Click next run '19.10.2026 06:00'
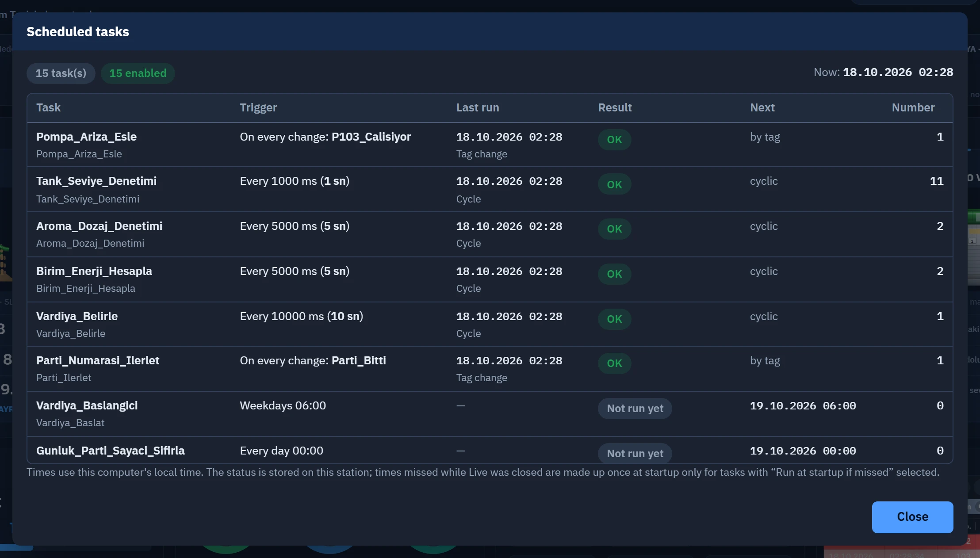Image resolution: width=980 pixels, height=558 pixels. [x=803, y=405]
